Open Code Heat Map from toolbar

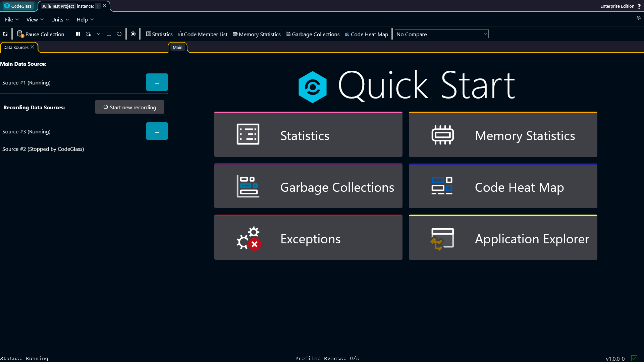click(x=366, y=34)
